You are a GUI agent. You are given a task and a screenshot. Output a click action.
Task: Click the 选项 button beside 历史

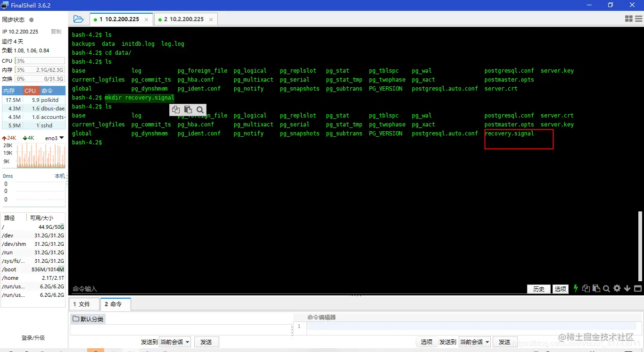(561, 289)
